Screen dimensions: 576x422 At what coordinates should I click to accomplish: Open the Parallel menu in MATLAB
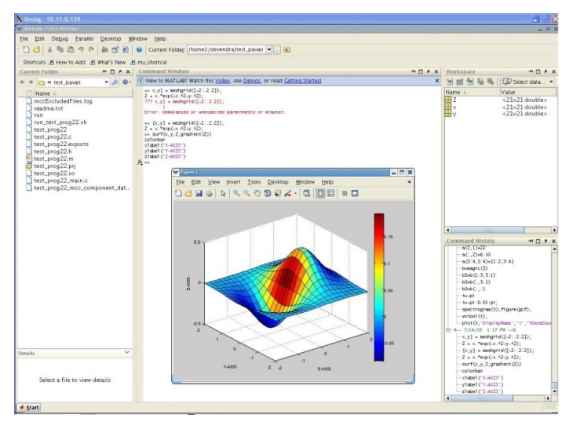point(84,39)
